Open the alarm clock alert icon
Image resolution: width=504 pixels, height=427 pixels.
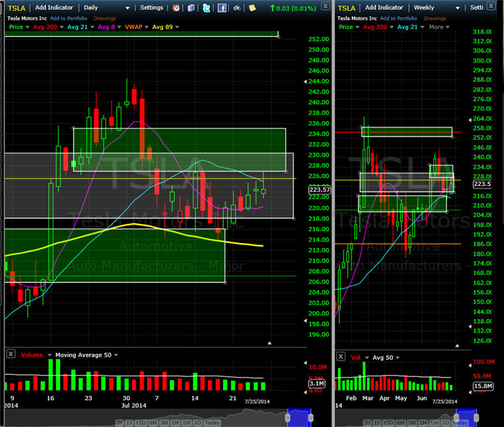[x=176, y=8]
